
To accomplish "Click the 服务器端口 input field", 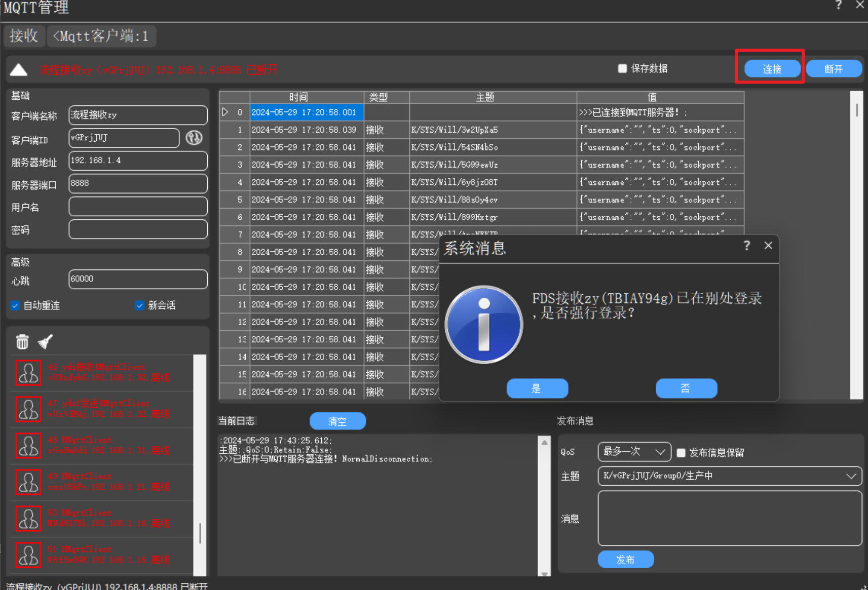I will [138, 183].
